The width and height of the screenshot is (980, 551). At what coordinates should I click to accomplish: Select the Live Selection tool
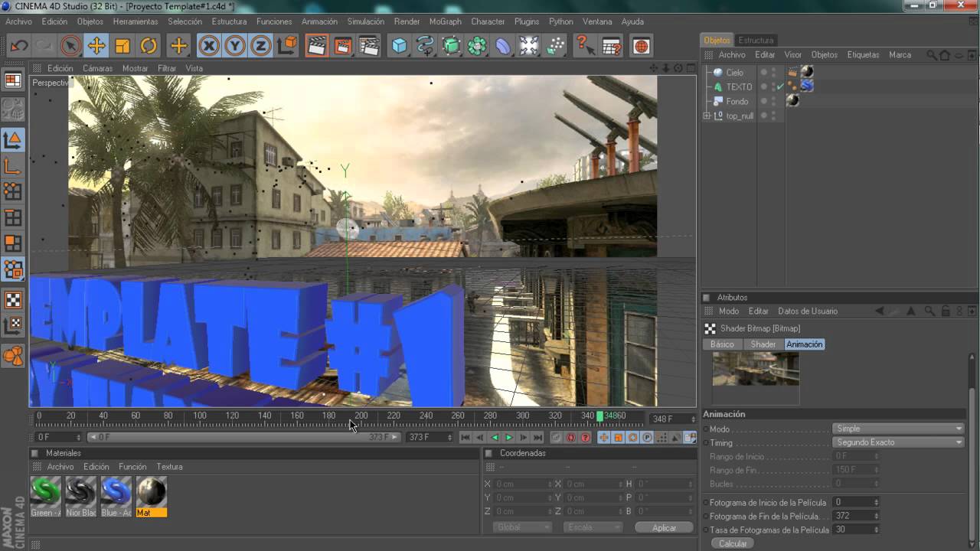[x=70, y=46]
